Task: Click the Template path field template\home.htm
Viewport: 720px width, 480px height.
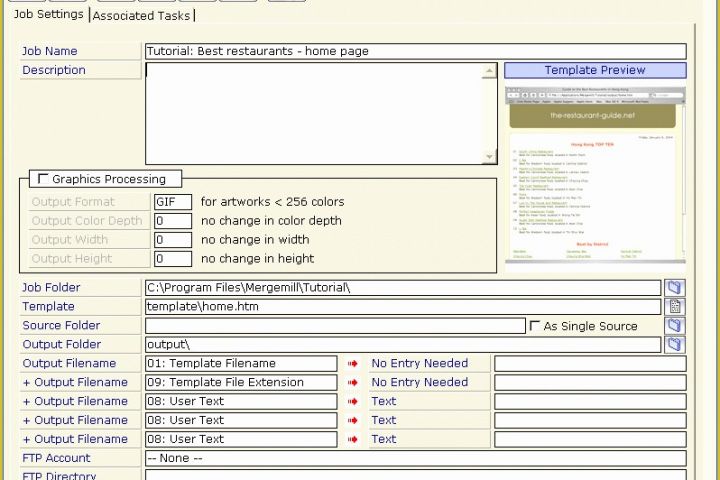Action: click(403, 306)
